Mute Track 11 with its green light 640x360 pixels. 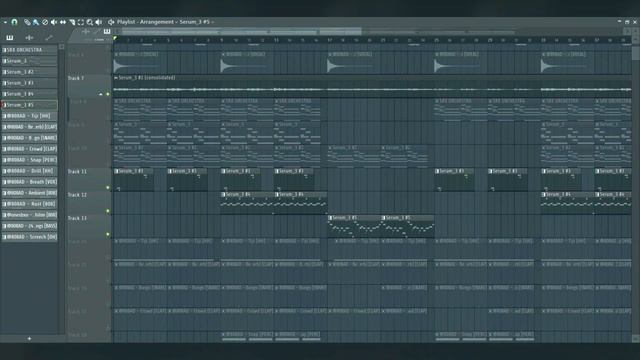pos(108,188)
